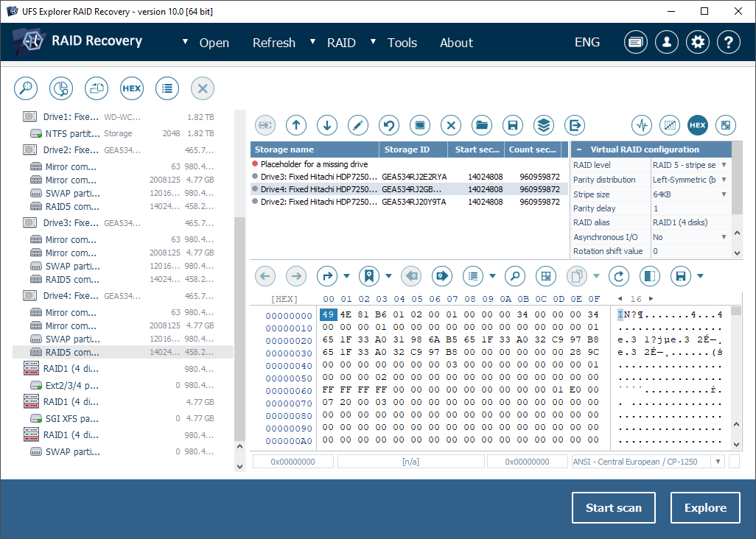756x539 pixels.
Task: Open the Tools menu
Action: pyautogui.click(x=402, y=43)
